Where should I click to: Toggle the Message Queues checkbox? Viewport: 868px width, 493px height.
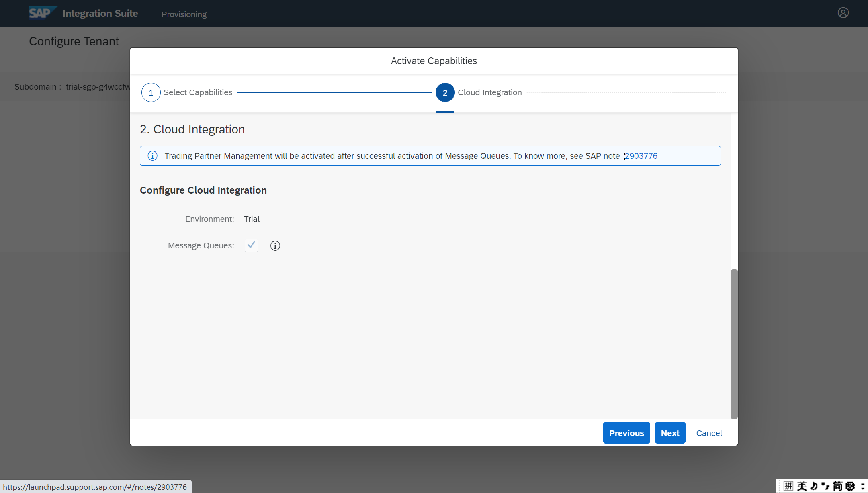pos(251,245)
